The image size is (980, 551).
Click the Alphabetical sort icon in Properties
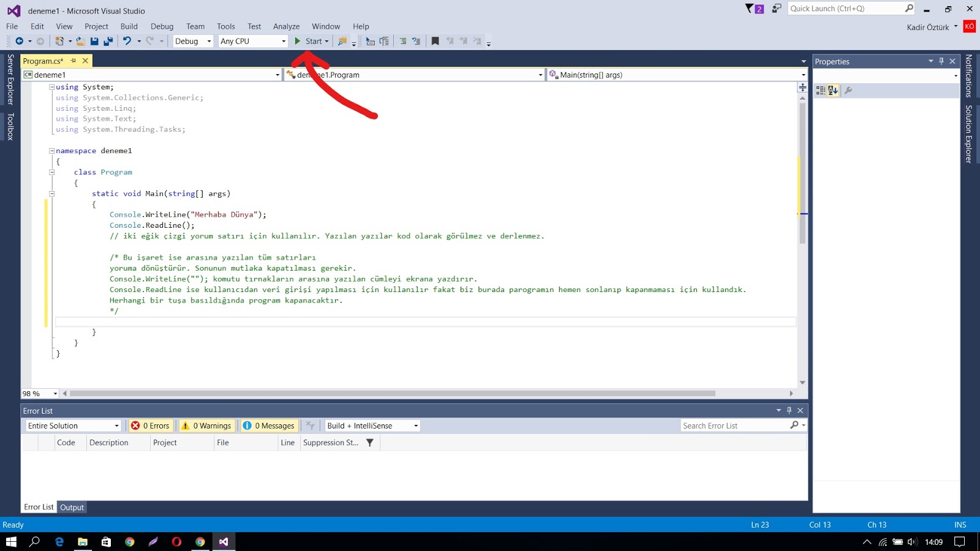click(x=832, y=90)
